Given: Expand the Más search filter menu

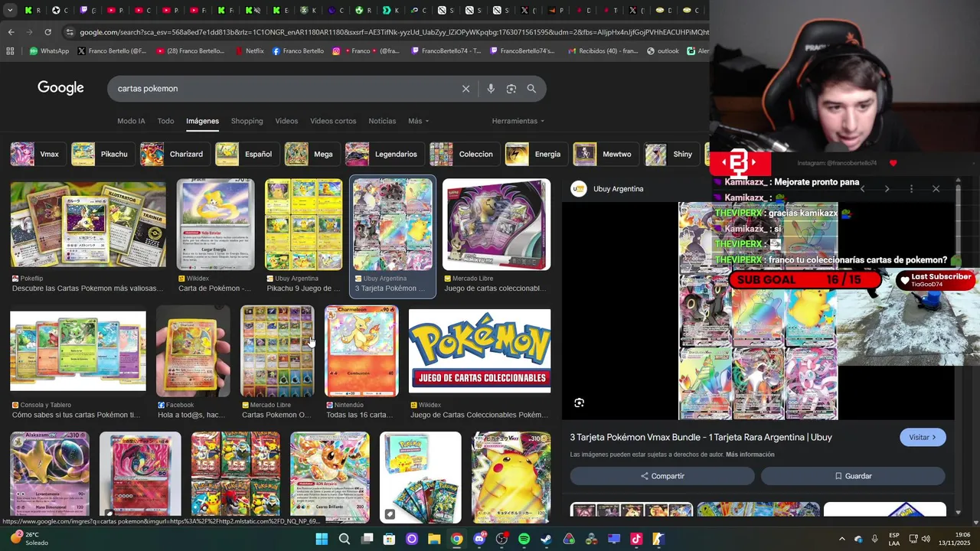Looking at the screenshot, I should coord(418,121).
